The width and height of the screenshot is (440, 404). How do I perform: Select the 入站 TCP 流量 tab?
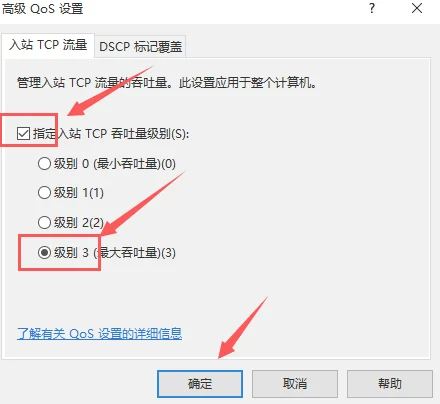[x=48, y=45]
